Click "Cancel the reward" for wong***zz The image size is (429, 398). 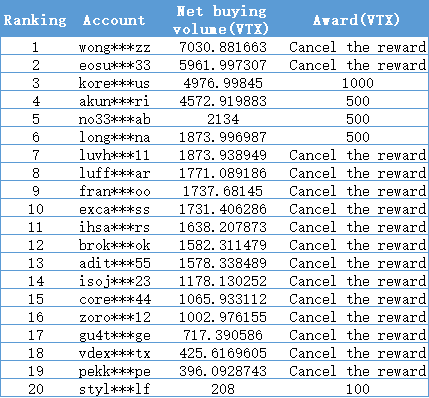tap(358, 47)
